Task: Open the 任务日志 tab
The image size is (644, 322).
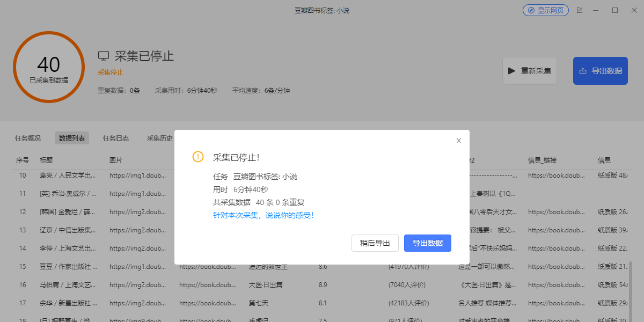Action: pyautogui.click(x=116, y=138)
